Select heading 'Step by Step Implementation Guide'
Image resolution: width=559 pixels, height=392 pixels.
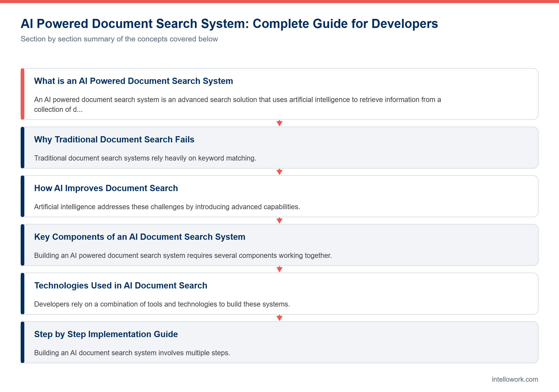click(x=106, y=334)
